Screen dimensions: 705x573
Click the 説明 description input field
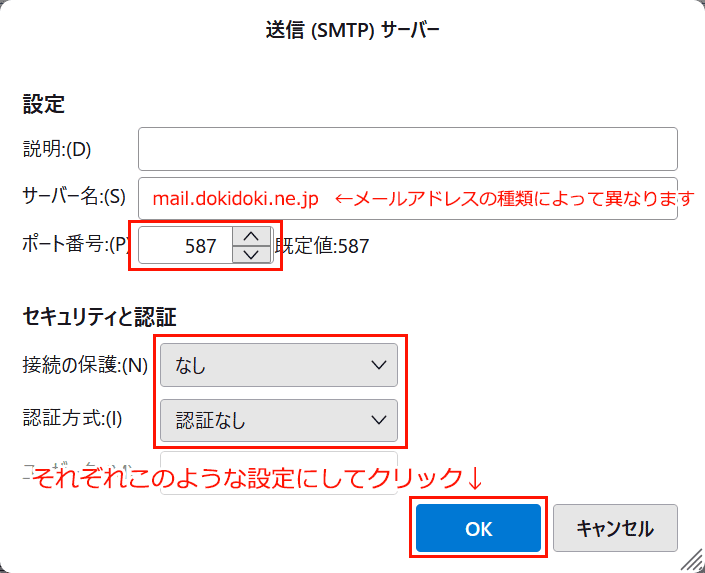[407, 149]
